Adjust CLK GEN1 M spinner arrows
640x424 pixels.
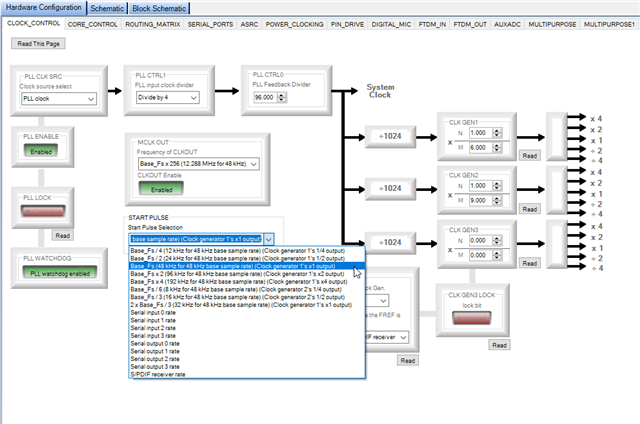(x=497, y=148)
